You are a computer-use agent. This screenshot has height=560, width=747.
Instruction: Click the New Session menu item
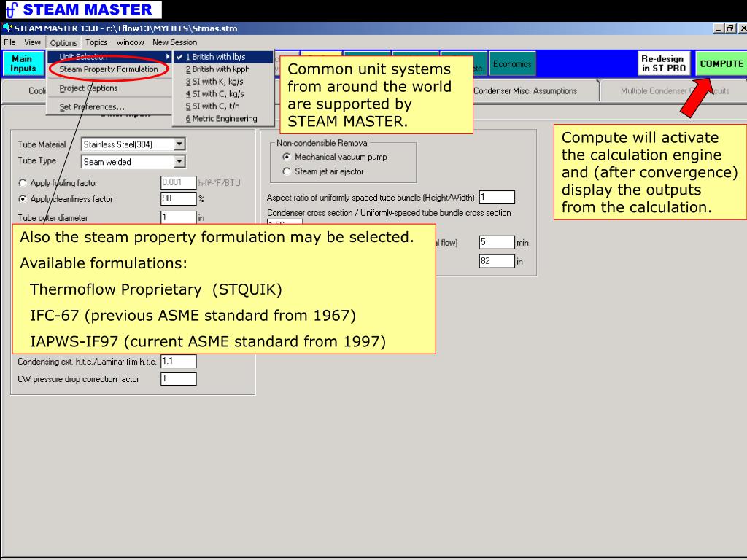(175, 42)
